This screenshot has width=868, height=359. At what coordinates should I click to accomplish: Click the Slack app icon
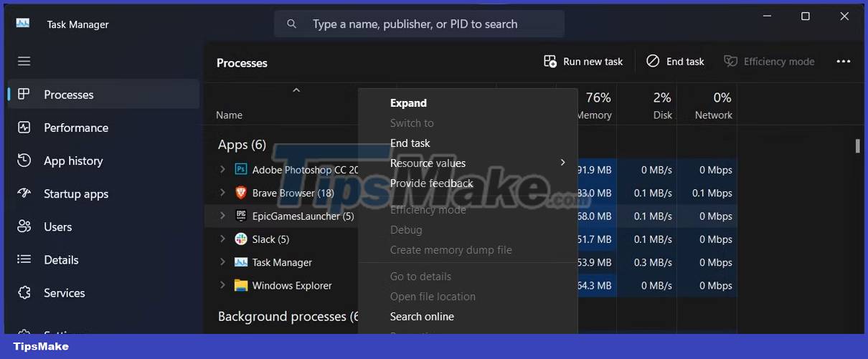241,239
